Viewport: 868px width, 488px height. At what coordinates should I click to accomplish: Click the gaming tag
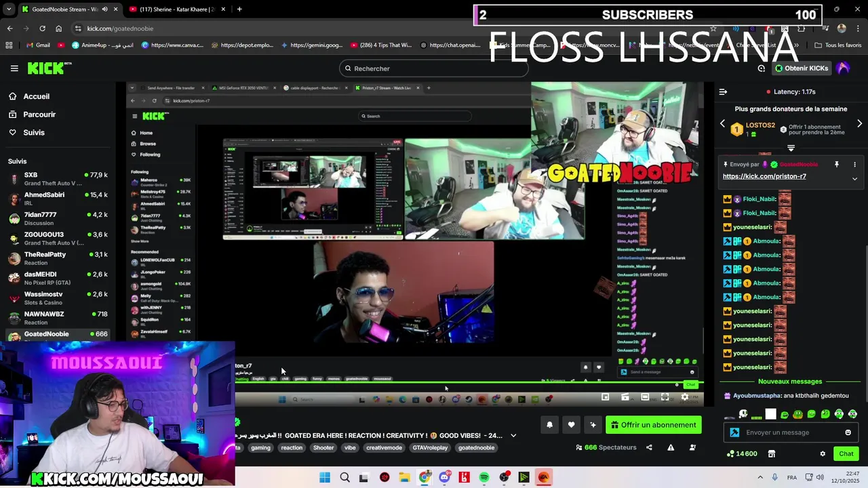[x=260, y=448]
